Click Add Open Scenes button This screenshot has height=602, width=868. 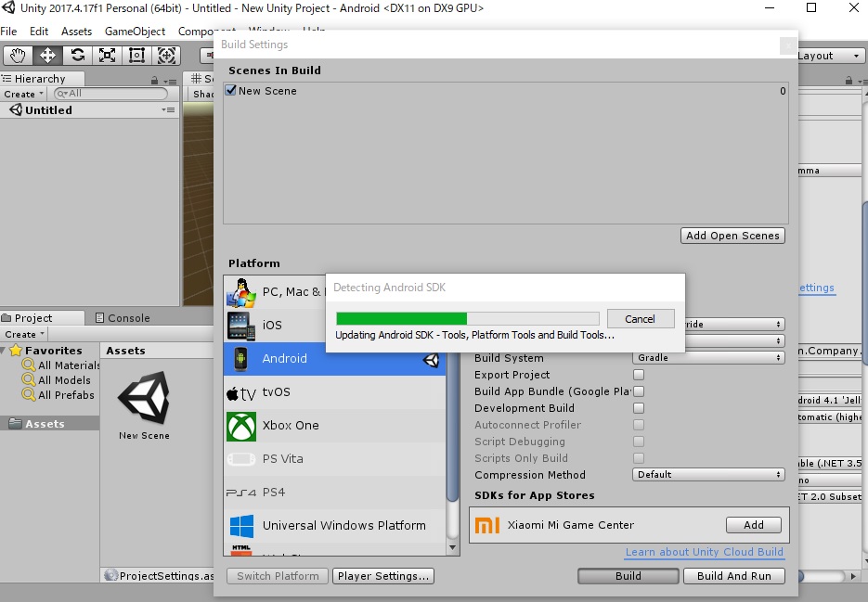(732, 236)
